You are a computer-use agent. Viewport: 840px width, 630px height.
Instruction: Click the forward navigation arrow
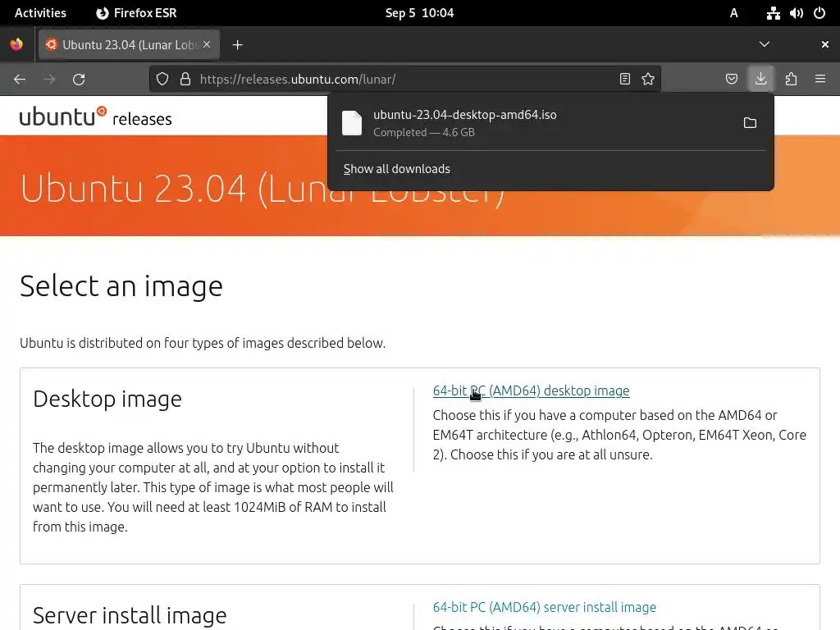(x=49, y=80)
